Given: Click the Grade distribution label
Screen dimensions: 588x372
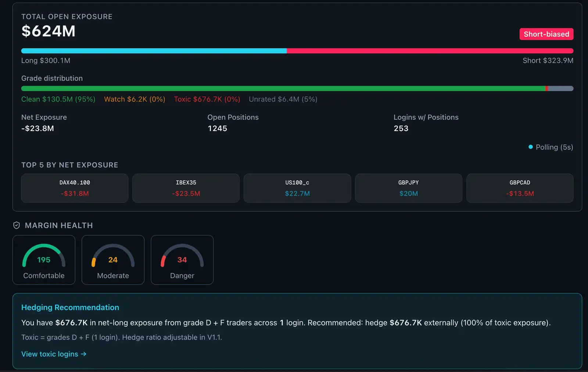Looking at the screenshot, I should 52,78.
